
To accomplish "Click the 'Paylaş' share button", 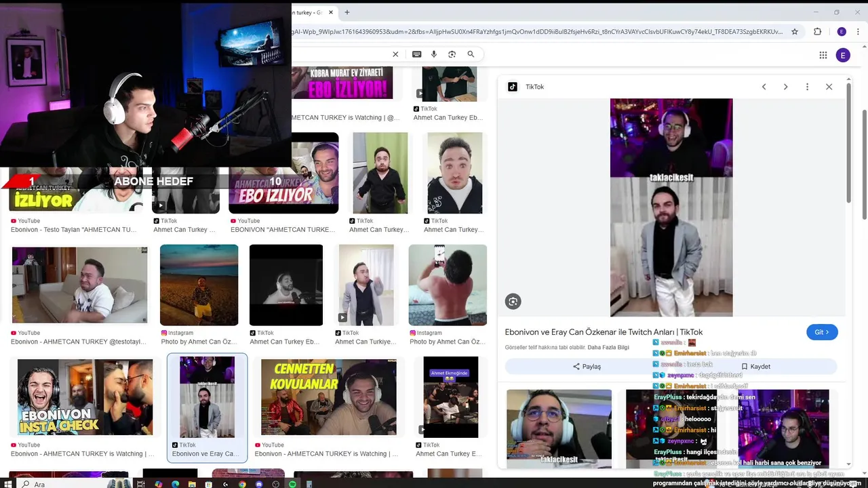I will coord(587,367).
